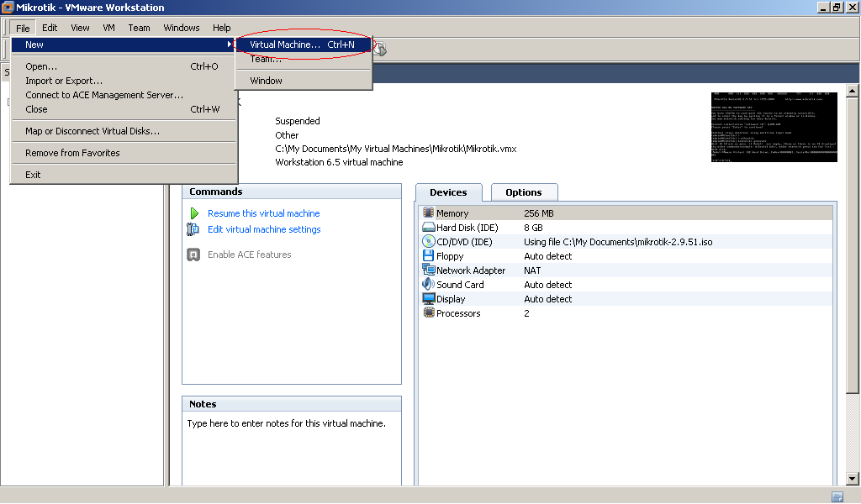
Task: Click the Notes panel header
Action: pos(292,404)
